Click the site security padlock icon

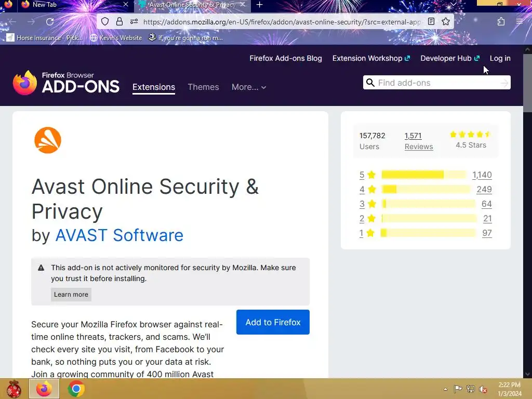coord(119,22)
